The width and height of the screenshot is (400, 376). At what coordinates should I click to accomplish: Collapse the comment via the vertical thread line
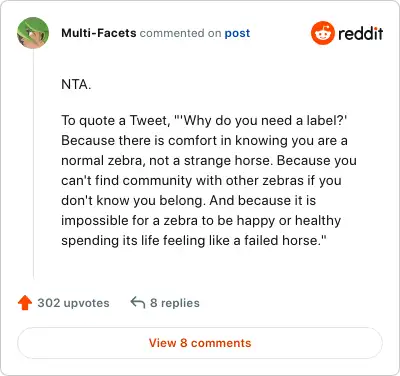coord(33,163)
